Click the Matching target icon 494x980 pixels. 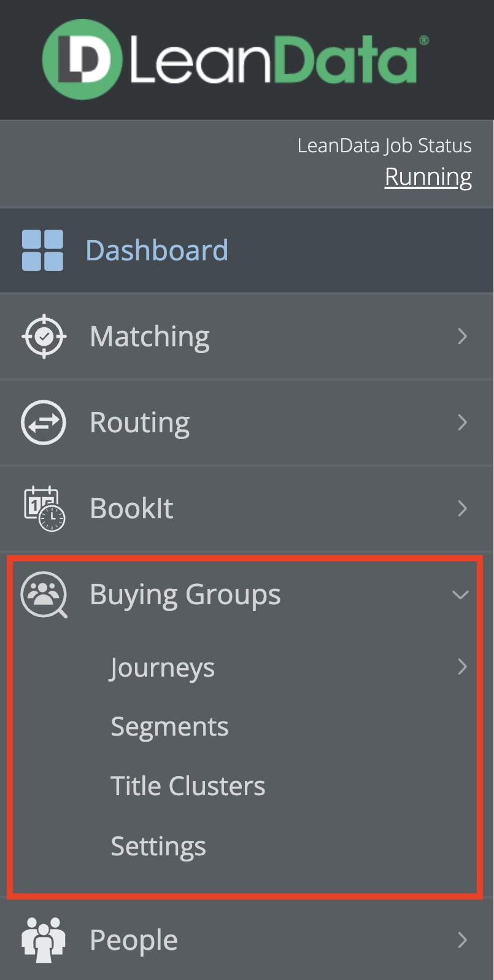pyautogui.click(x=44, y=336)
